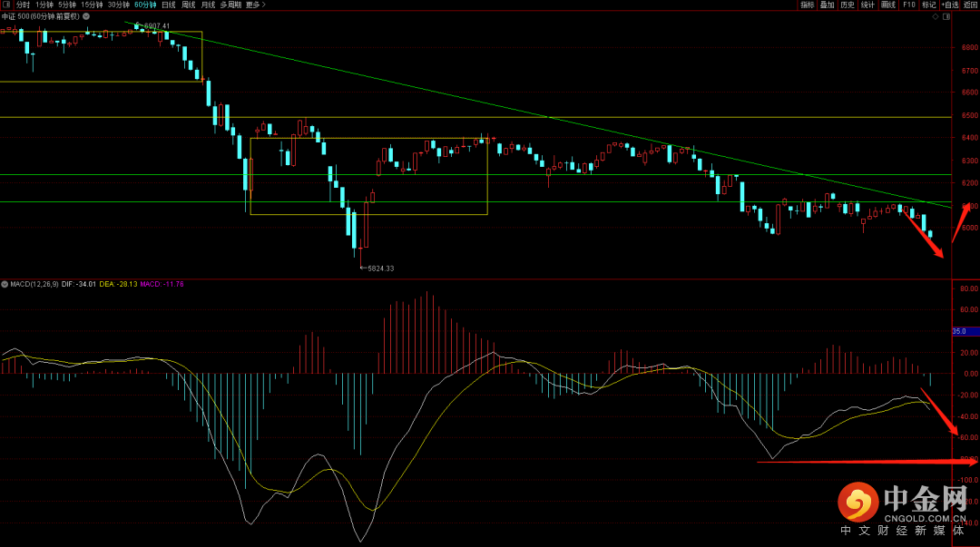Viewport: 980px width, 547px height.
Task: Open the F10 company info
Action: [x=909, y=5]
